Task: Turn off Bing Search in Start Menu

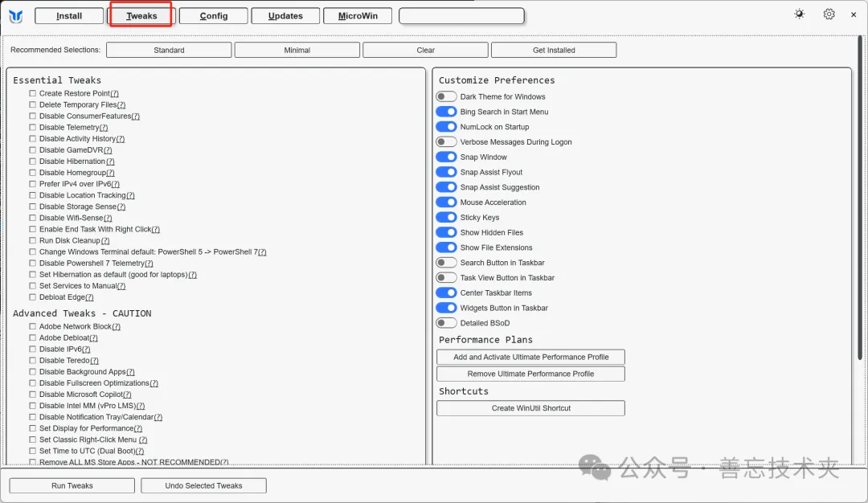Action: click(x=446, y=112)
